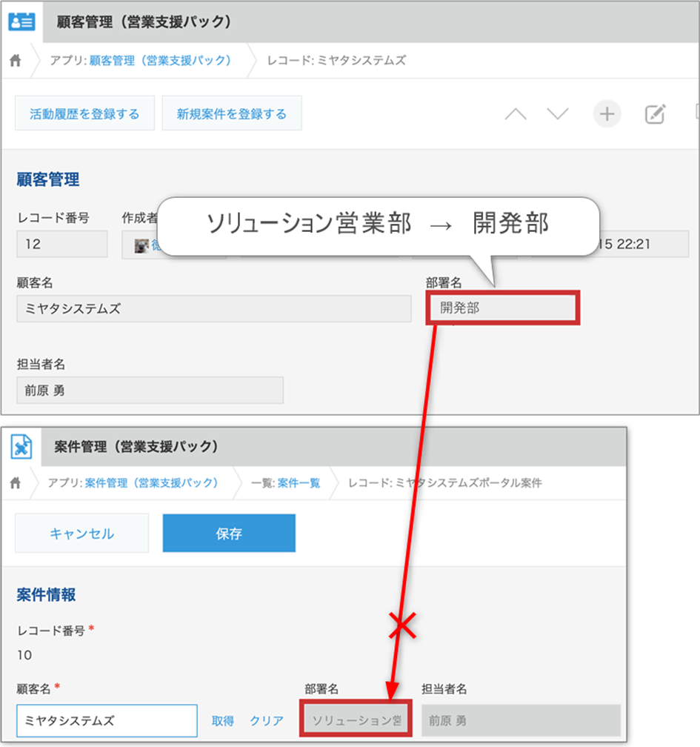Screen dimensions: 700x747
Task: Click the キャンセル button
Action: tap(81, 534)
